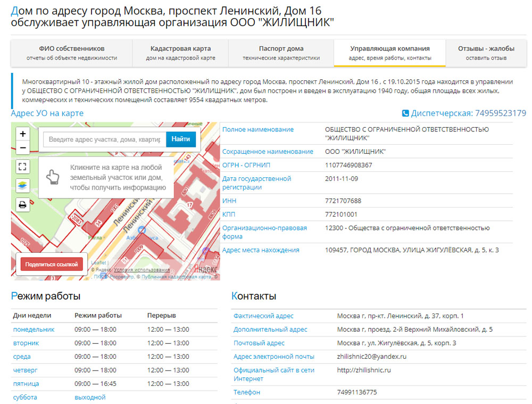Image resolution: width=532 pixels, height=404 pixels.
Task: Open the map layers selector
Action: click(x=22, y=185)
